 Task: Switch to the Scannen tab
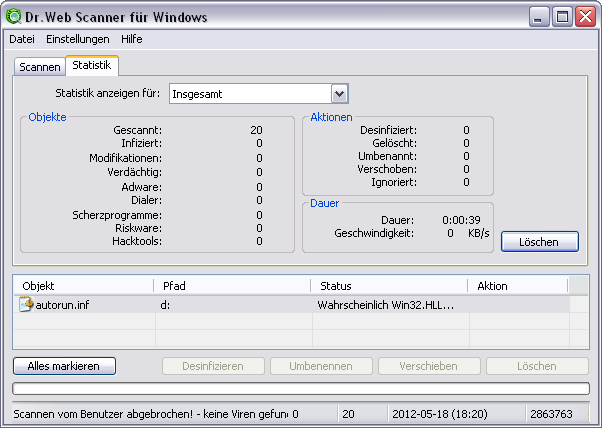40,67
